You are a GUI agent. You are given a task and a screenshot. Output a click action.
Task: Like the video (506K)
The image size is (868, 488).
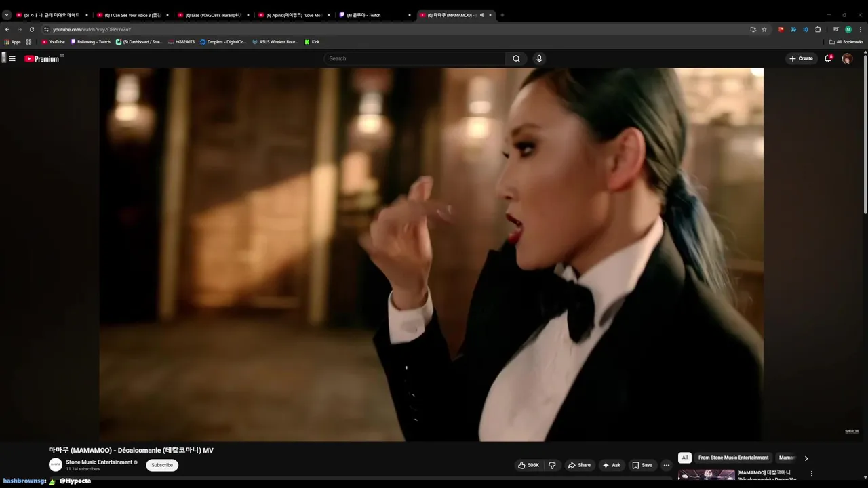tap(529, 465)
